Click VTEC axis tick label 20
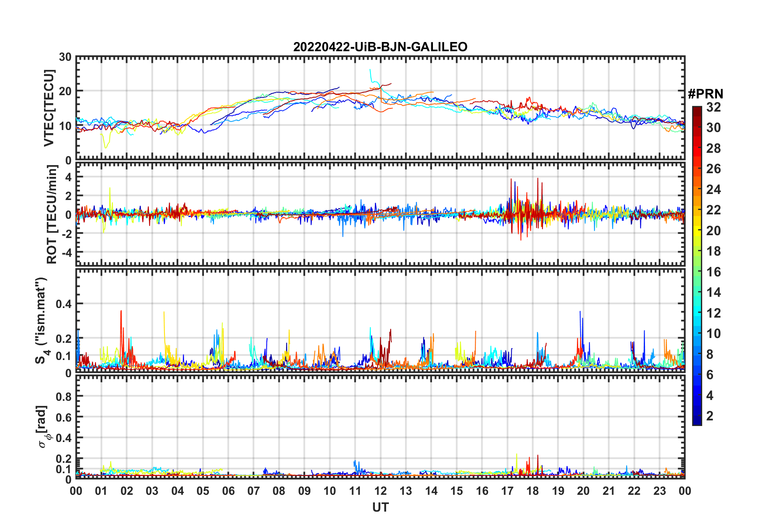Screen dimensions: 761x532 (x=65, y=91)
